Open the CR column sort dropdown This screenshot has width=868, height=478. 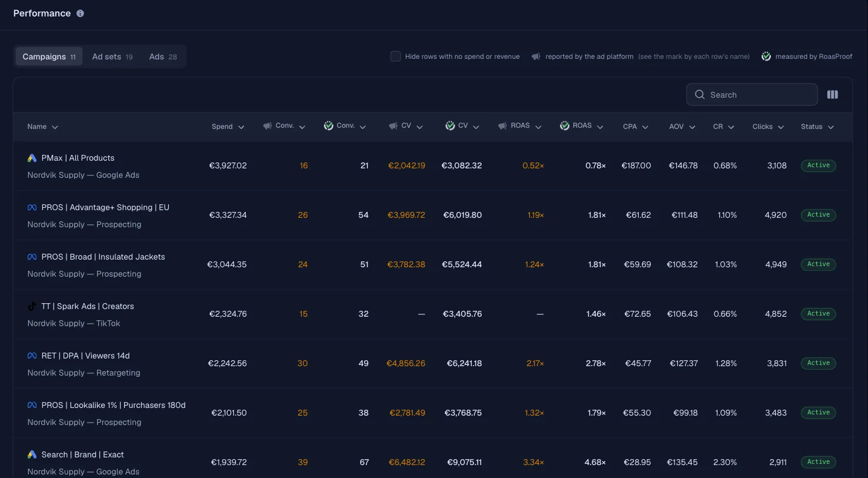point(731,127)
